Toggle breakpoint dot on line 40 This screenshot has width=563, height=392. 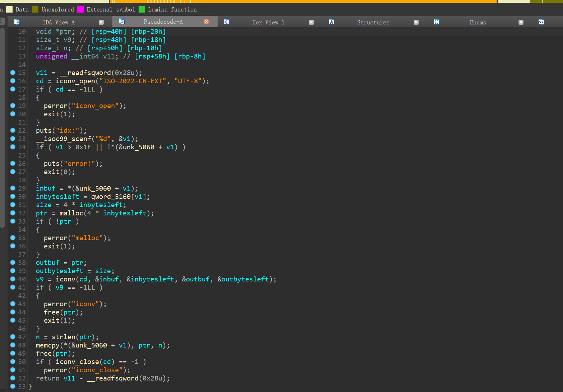coord(13,279)
